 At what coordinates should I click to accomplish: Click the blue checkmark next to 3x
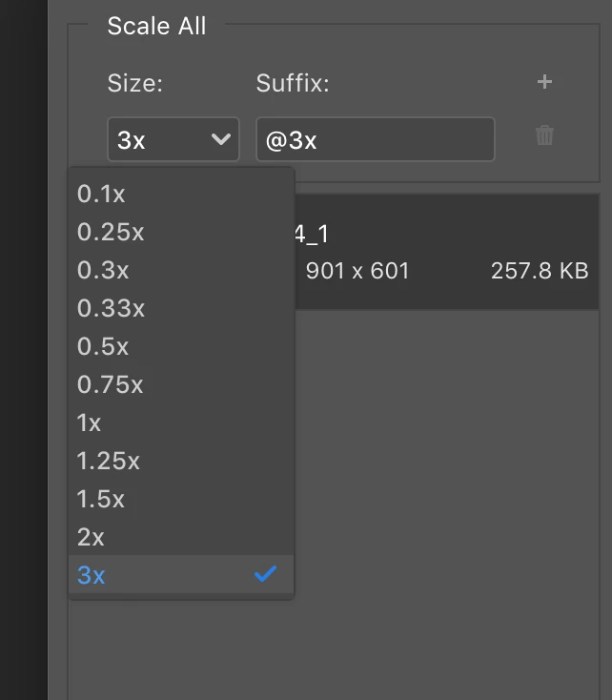(266, 574)
